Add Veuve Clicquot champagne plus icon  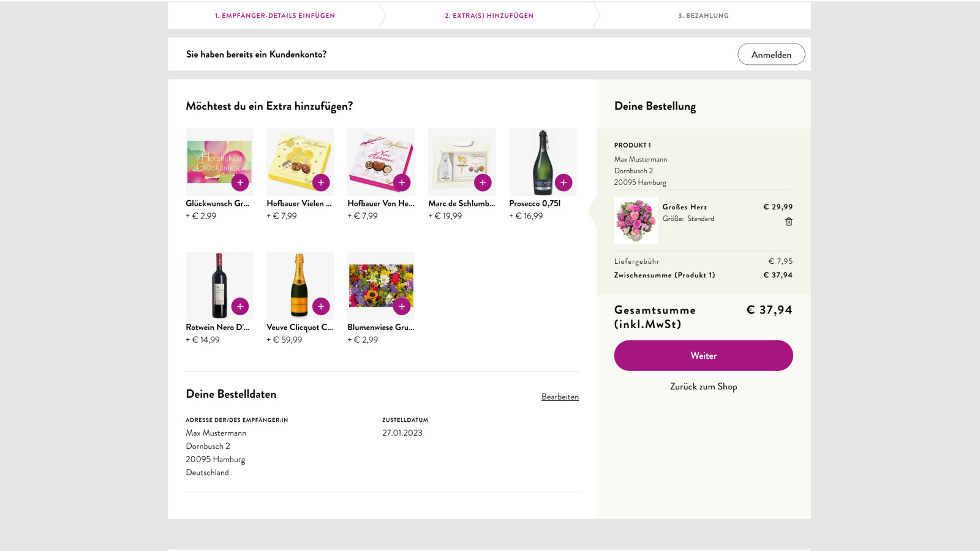(321, 306)
